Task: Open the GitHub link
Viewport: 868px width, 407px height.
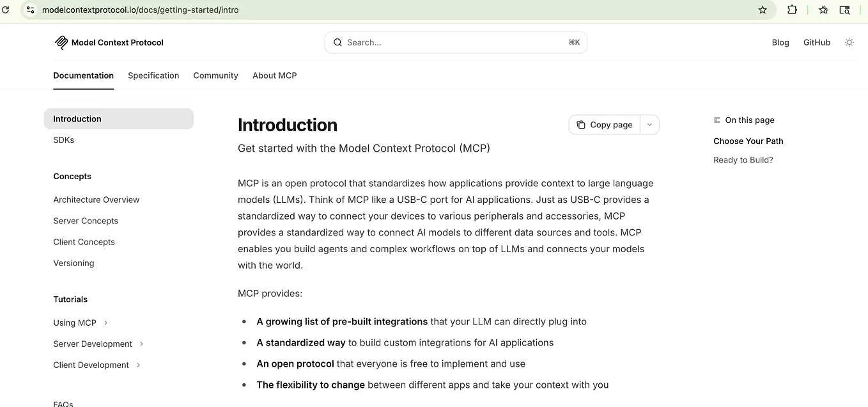Action: [x=817, y=42]
